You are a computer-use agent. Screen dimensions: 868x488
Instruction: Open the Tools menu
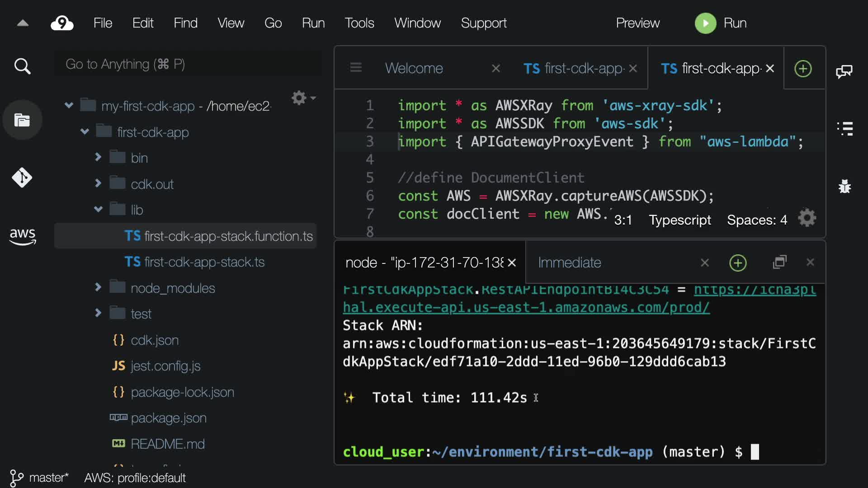coord(359,23)
